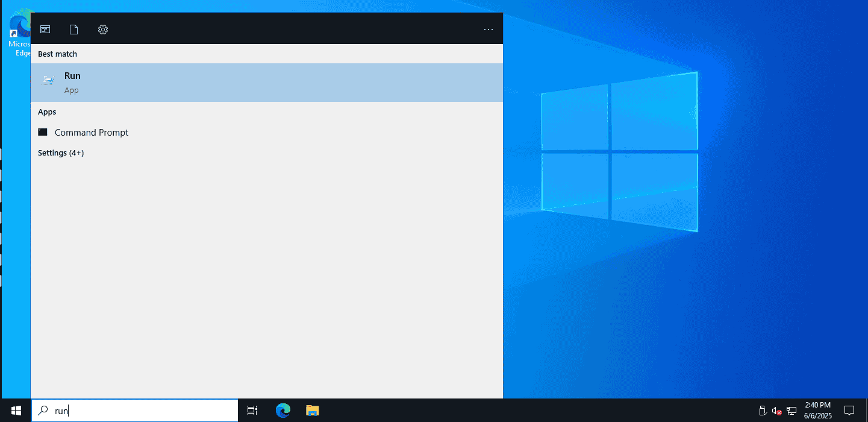
Task: Open the Action Center notification icon
Action: (849, 411)
